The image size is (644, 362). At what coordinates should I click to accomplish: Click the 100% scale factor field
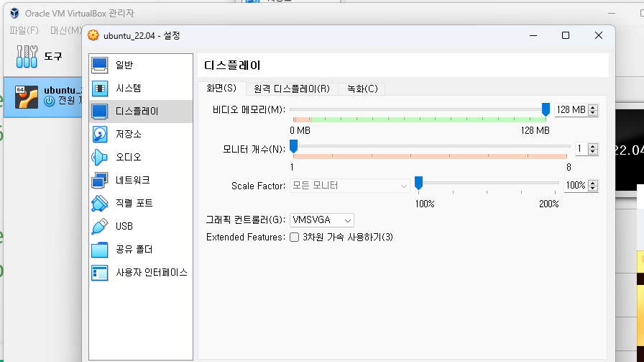pyautogui.click(x=576, y=185)
